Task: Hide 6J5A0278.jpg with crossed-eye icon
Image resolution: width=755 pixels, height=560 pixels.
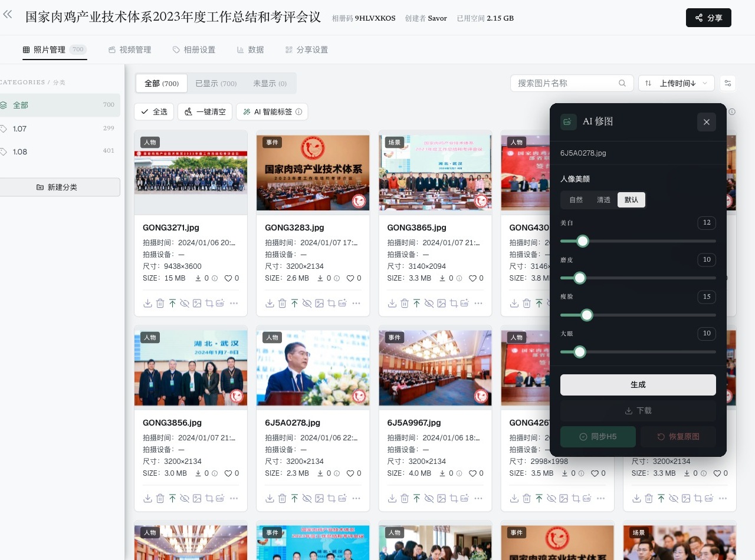Action: (x=307, y=498)
